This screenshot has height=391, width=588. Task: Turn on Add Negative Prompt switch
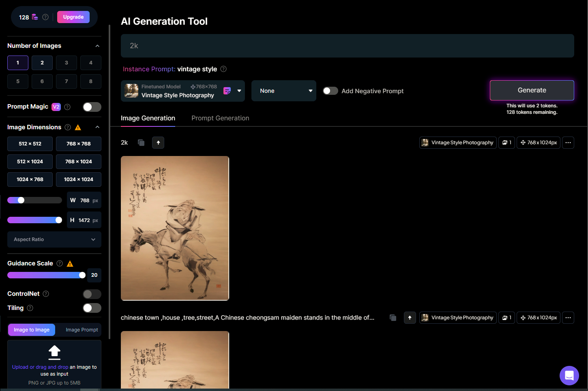330,91
